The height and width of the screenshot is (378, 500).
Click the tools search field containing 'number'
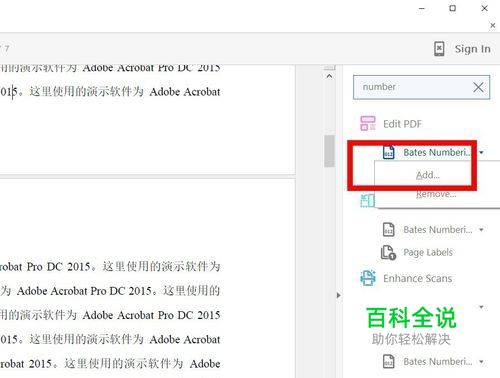point(421,87)
